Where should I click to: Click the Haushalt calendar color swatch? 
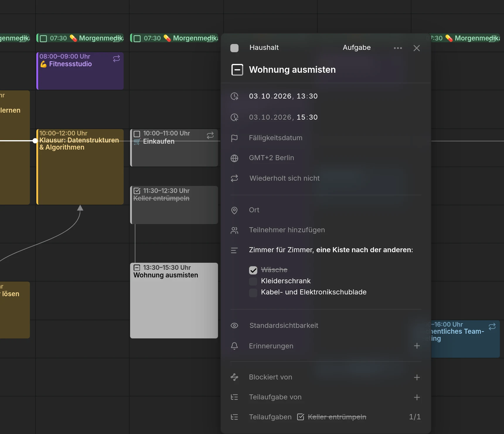(x=234, y=48)
